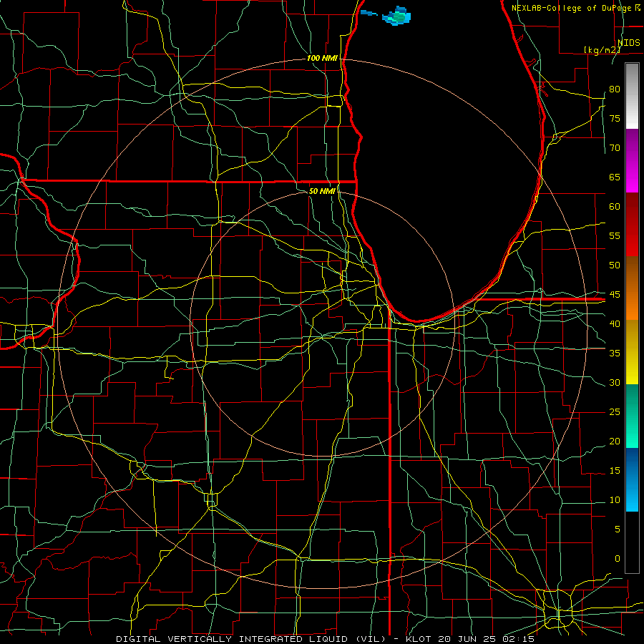Screen dimensions: 644x644
Task: Select the red segment of the color scale
Action: coord(632,225)
